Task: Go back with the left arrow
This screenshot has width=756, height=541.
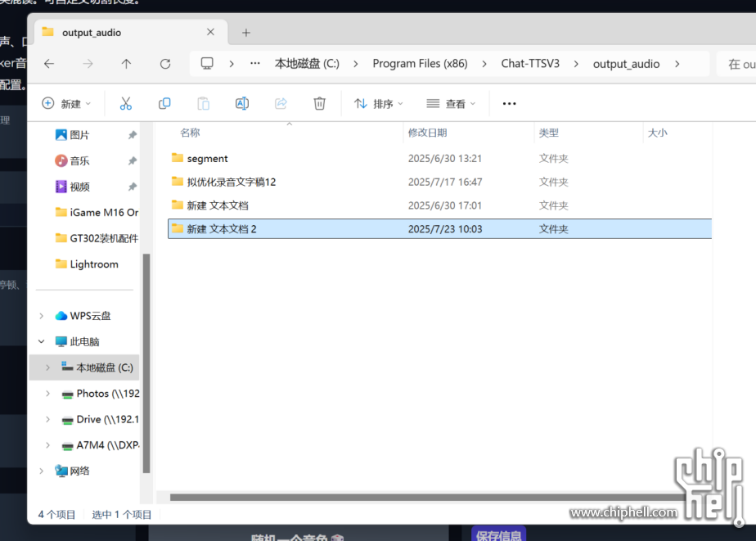Action: (x=49, y=64)
